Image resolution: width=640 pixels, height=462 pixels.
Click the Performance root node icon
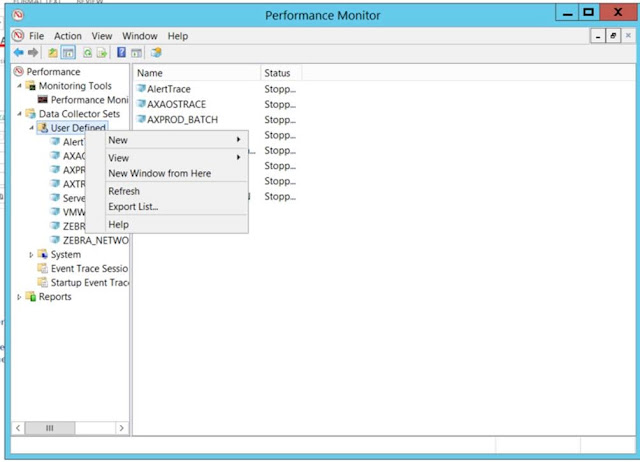[18, 71]
